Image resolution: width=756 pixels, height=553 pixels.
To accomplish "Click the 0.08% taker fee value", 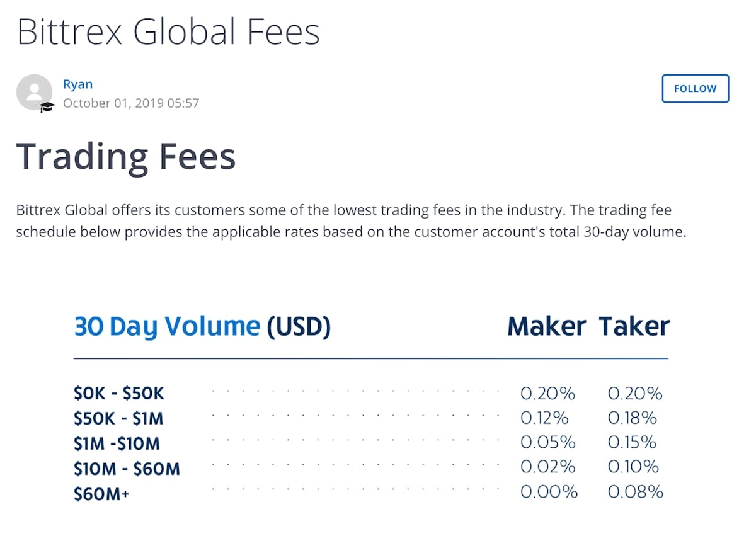I will coord(635,492).
